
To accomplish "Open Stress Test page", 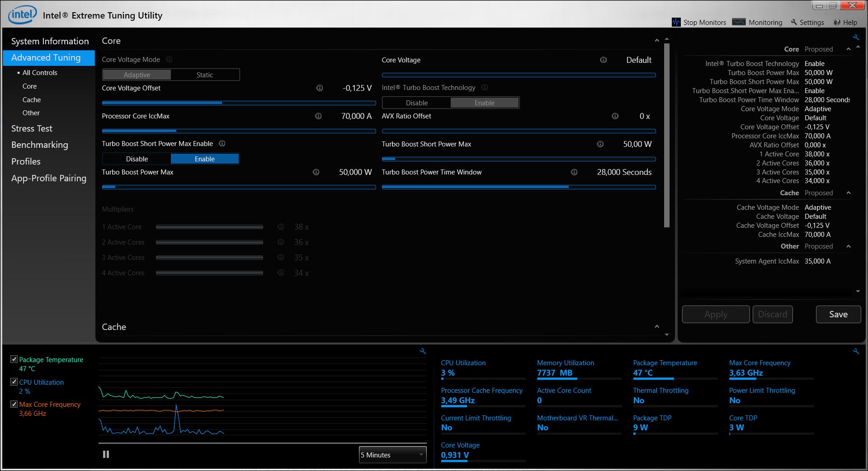I will (x=32, y=128).
